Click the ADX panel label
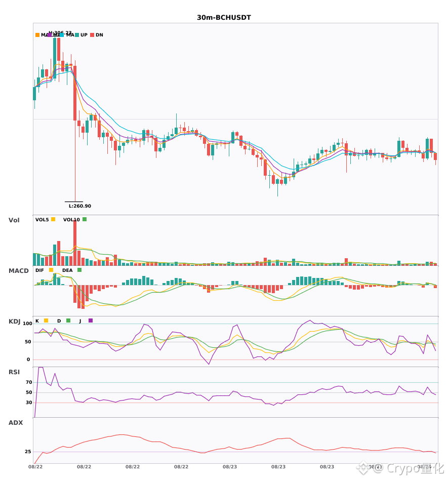 click(16, 423)
